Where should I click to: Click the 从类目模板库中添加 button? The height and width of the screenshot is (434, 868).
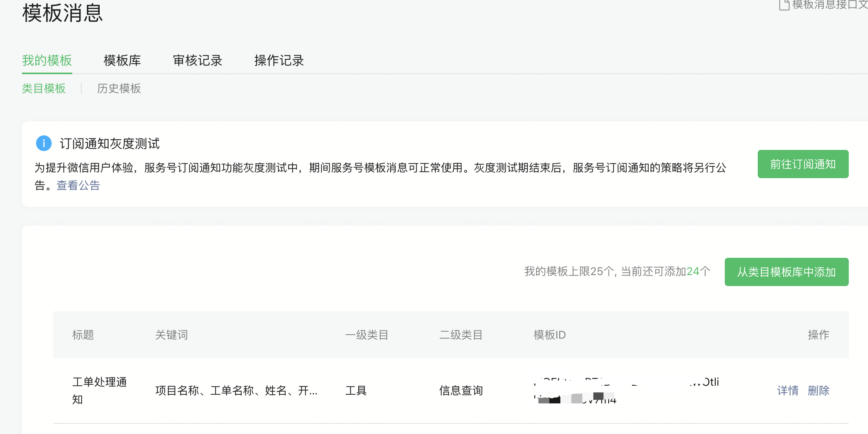click(x=786, y=272)
